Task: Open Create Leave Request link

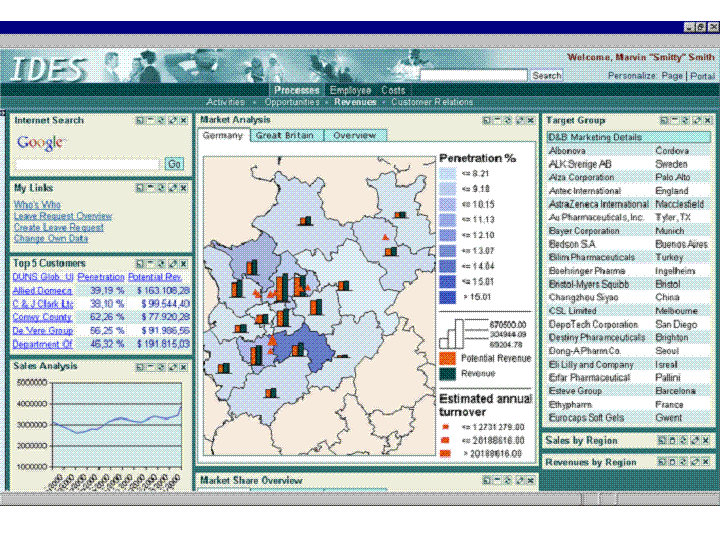Action: pos(58,227)
